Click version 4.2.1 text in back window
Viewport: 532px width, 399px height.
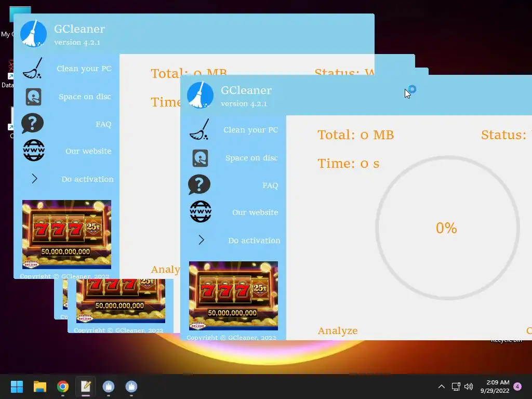[x=77, y=42]
